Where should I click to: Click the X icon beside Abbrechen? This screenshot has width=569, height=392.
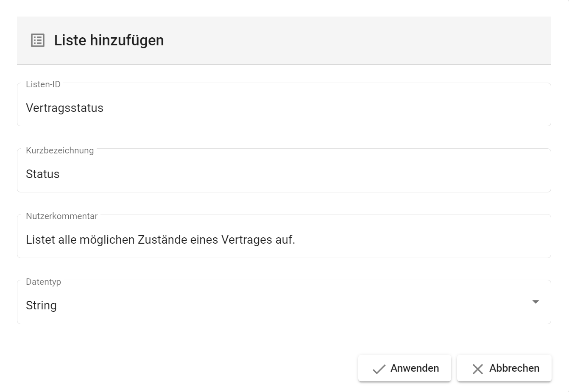tap(477, 369)
